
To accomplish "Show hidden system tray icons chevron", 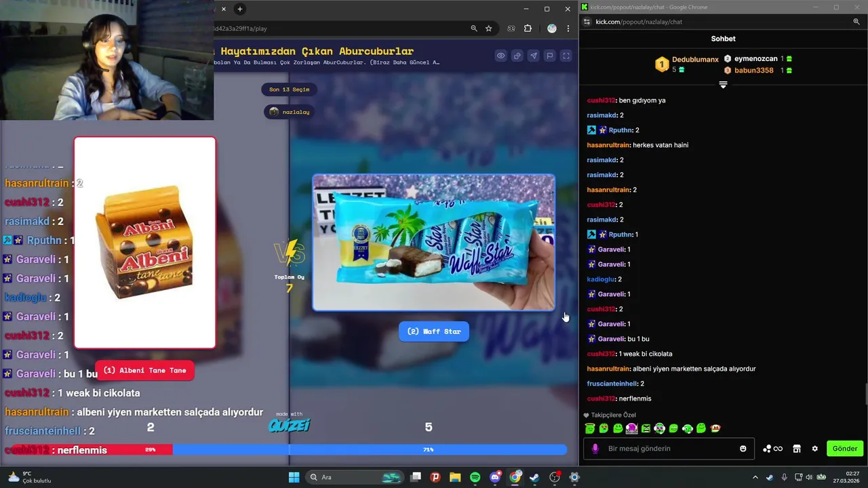I will pyautogui.click(x=755, y=477).
